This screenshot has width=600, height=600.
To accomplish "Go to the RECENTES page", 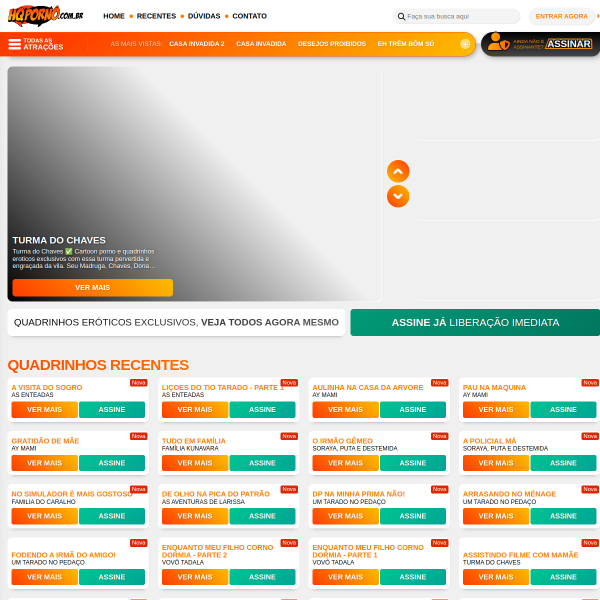I will pyautogui.click(x=156, y=16).
